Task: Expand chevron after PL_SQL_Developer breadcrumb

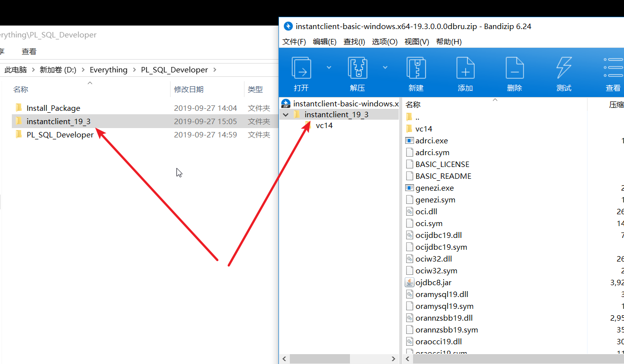Action: pos(214,69)
